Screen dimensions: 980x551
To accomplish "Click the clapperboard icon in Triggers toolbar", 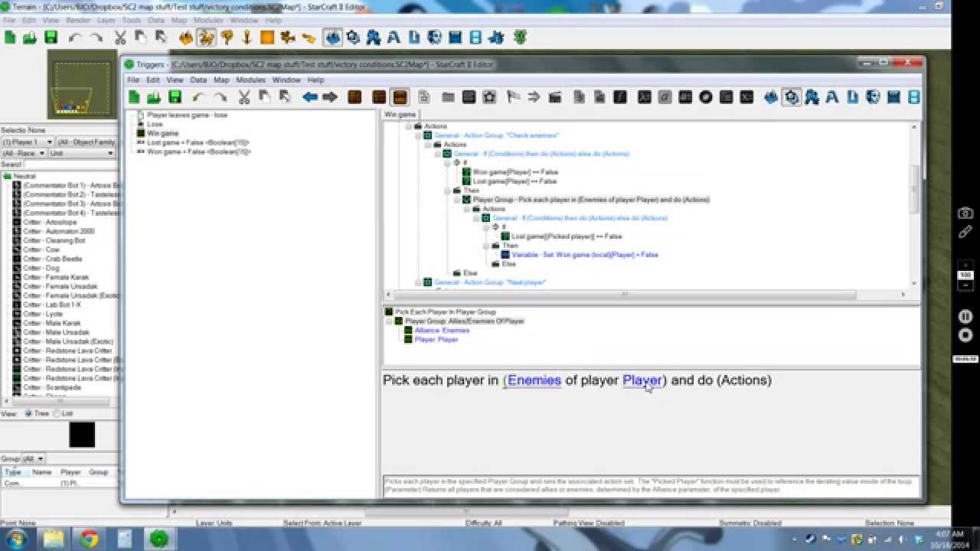I will 555,97.
